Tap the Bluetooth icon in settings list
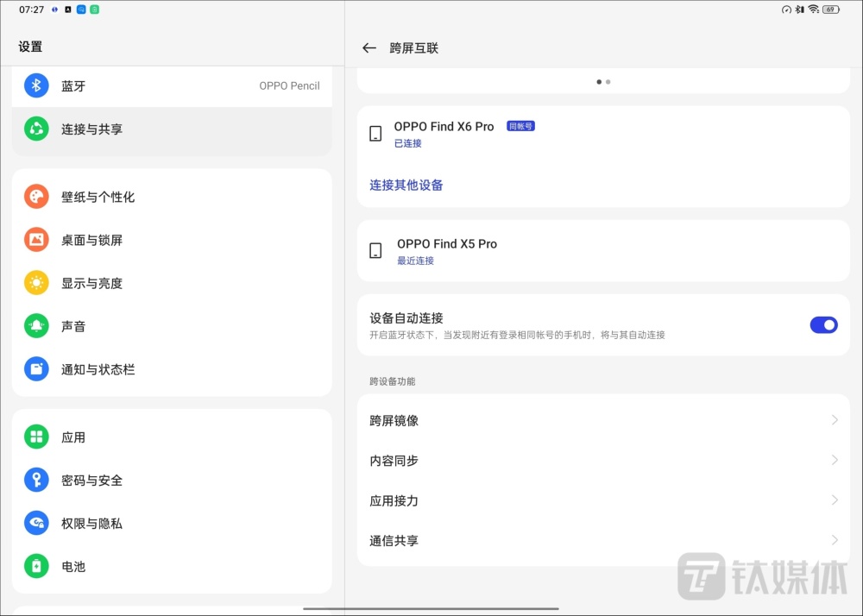863x616 pixels. click(36, 85)
